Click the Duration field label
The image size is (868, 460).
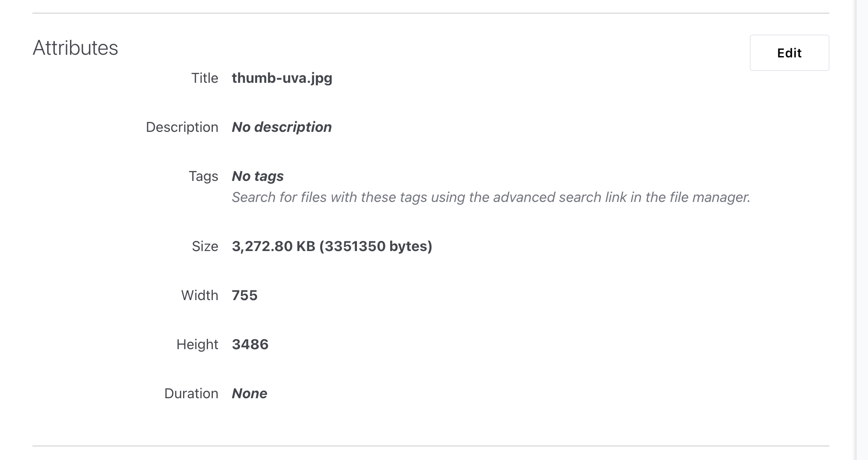point(191,393)
